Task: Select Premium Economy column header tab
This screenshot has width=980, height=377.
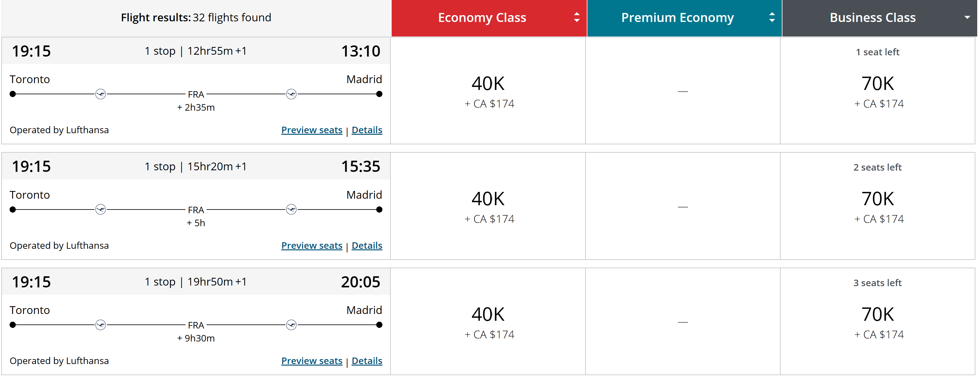Action: click(x=684, y=18)
